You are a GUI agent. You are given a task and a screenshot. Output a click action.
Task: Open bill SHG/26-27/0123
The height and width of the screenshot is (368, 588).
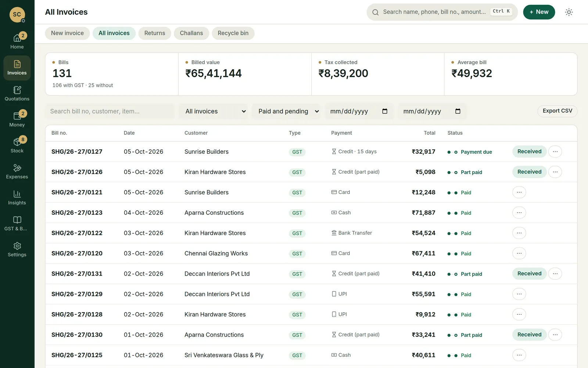(77, 213)
